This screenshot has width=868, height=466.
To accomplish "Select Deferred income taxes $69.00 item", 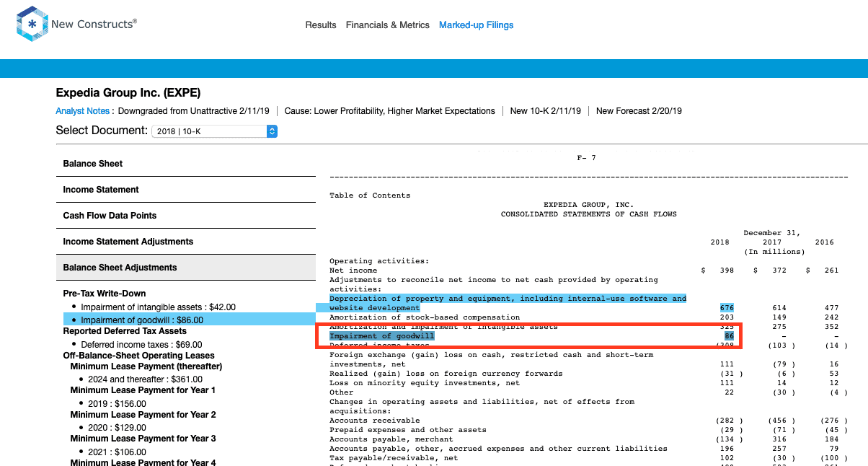I will (x=141, y=345).
